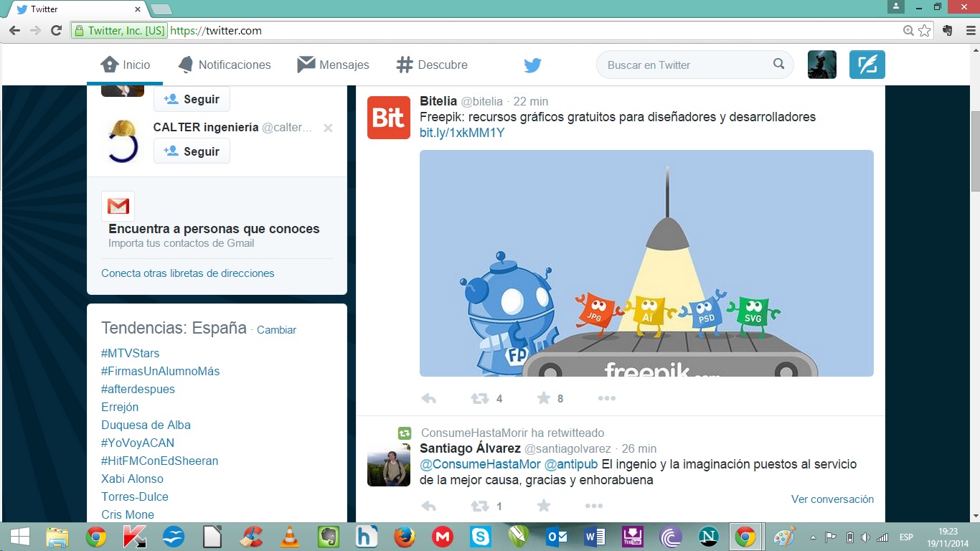Click the Chrome user profile button
This screenshot has width=980, height=551.
(895, 6)
